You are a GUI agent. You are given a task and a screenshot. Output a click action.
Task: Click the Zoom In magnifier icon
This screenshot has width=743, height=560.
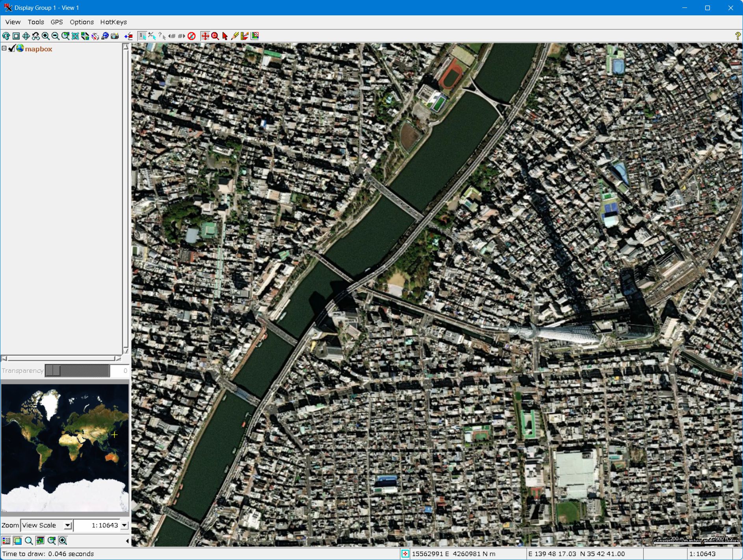(x=46, y=36)
